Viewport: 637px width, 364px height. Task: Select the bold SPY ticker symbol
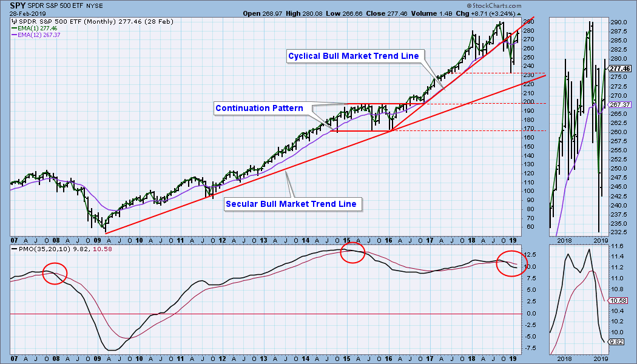click(18, 6)
